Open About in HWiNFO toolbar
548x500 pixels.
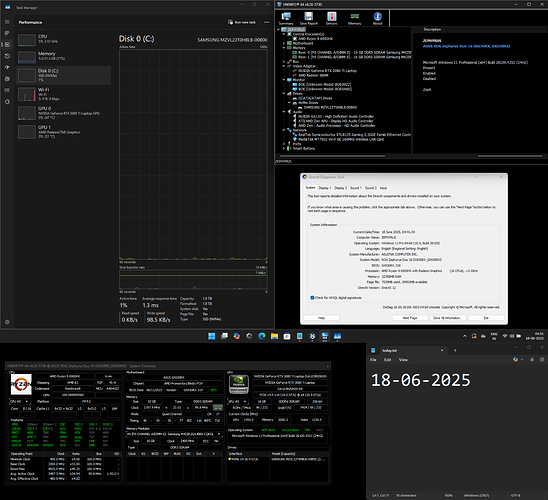pyautogui.click(x=377, y=18)
